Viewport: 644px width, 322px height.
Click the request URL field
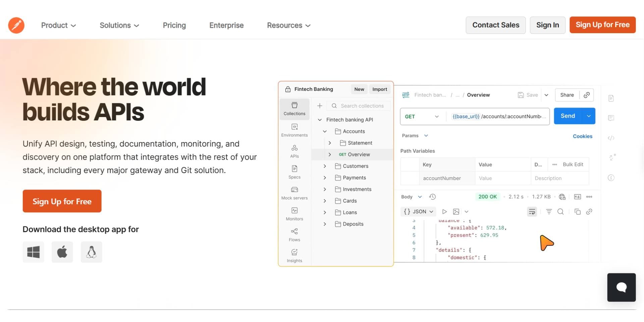[x=498, y=116]
